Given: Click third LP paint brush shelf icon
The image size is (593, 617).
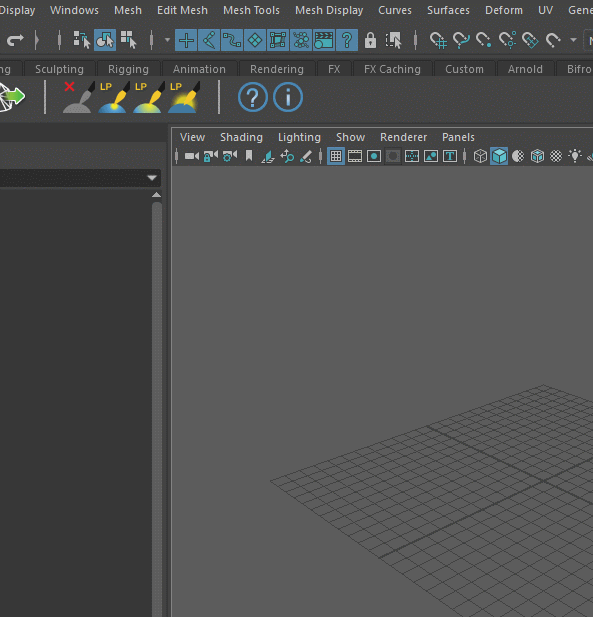Looking at the screenshot, I should [x=184, y=97].
